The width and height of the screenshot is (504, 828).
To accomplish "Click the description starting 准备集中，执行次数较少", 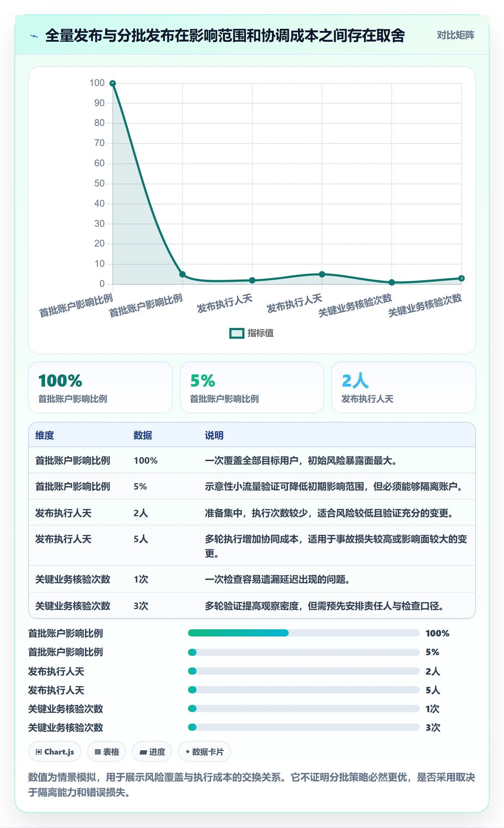I will pos(329,513).
